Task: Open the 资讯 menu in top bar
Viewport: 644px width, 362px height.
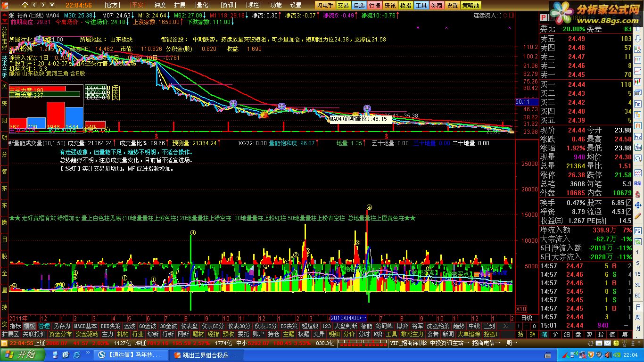Action: tap(228, 5)
